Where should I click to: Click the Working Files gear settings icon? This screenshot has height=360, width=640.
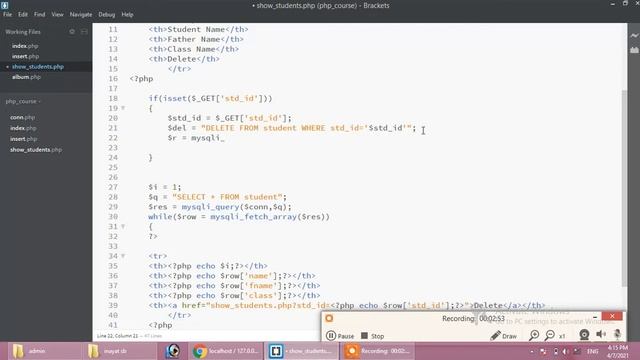(x=72, y=31)
